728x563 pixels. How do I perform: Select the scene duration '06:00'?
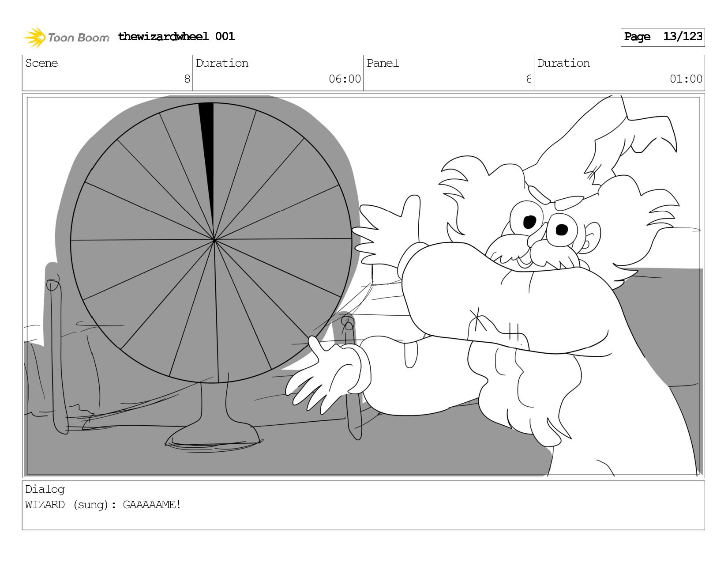coord(345,79)
